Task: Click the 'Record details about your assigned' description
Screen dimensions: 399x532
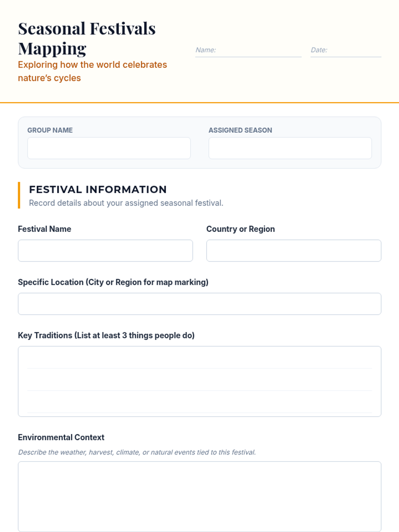Action: click(x=126, y=203)
